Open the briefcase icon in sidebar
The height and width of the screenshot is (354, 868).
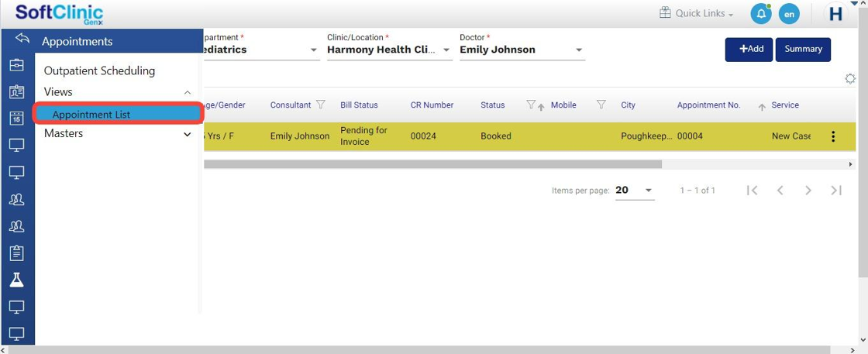click(x=16, y=65)
